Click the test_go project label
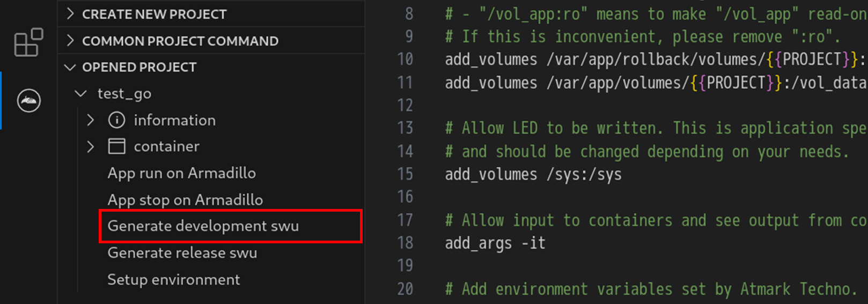The image size is (868, 304). tap(124, 93)
